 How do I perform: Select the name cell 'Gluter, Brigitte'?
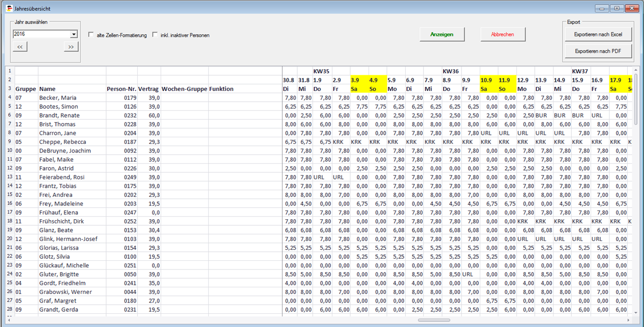pos(72,274)
